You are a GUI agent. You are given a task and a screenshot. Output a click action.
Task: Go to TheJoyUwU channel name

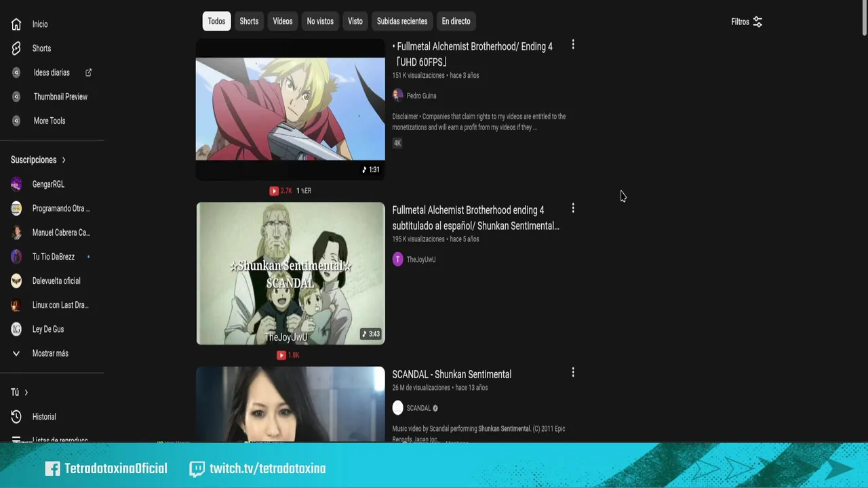click(x=421, y=260)
